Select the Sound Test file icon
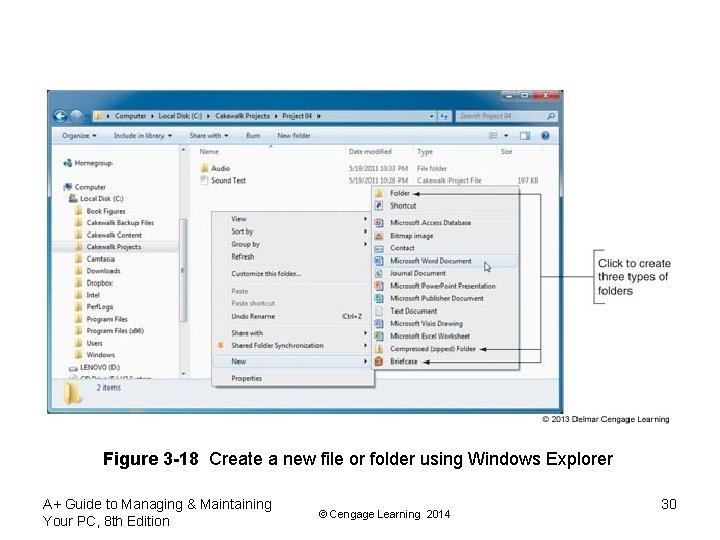Image resolution: width=720 pixels, height=540 pixels. pos(204,180)
